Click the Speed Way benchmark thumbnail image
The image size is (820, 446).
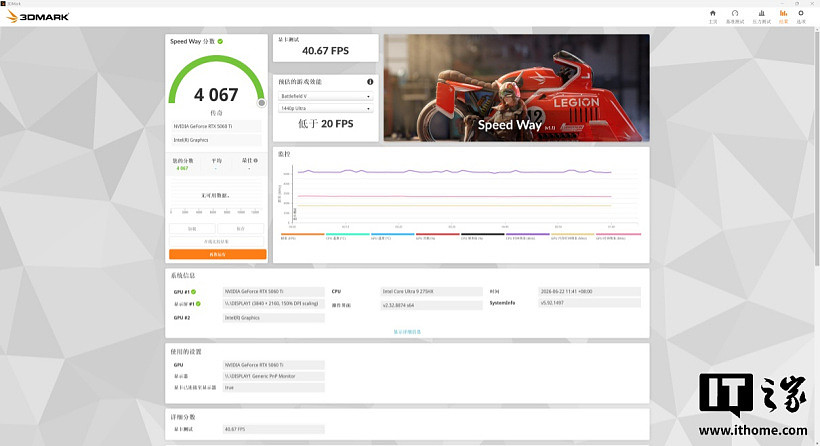point(517,88)
